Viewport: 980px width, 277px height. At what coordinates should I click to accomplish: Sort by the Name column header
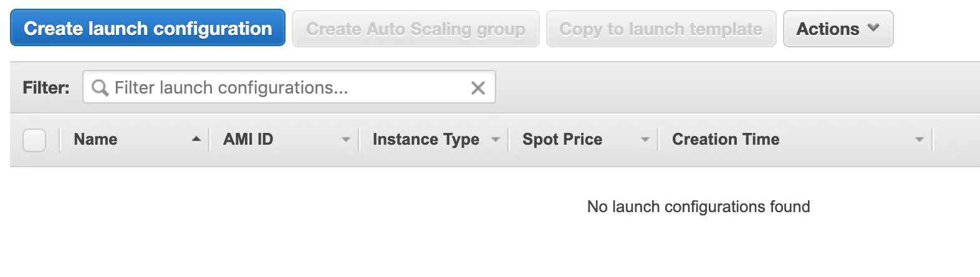point(95,140)
